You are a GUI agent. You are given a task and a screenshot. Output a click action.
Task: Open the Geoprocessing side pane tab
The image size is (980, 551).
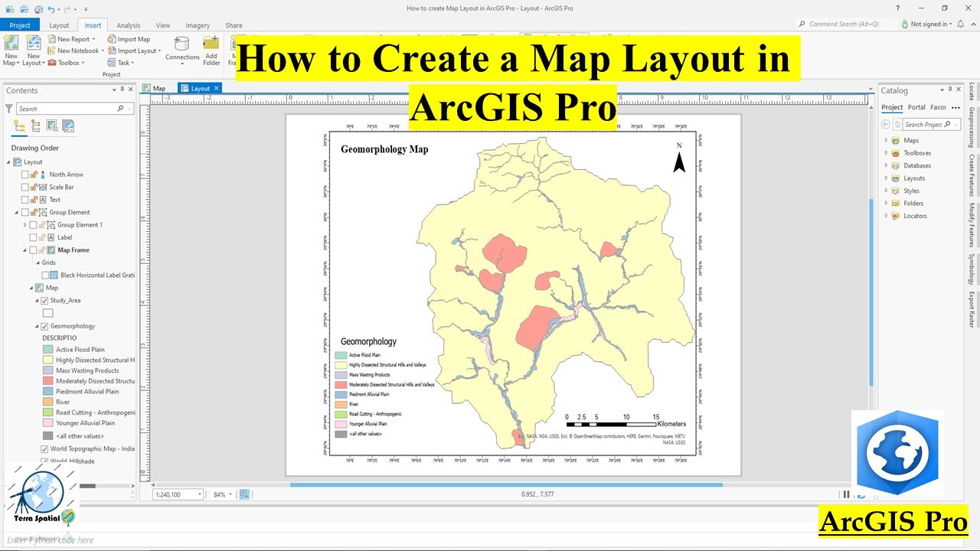(x=972, y=127)
